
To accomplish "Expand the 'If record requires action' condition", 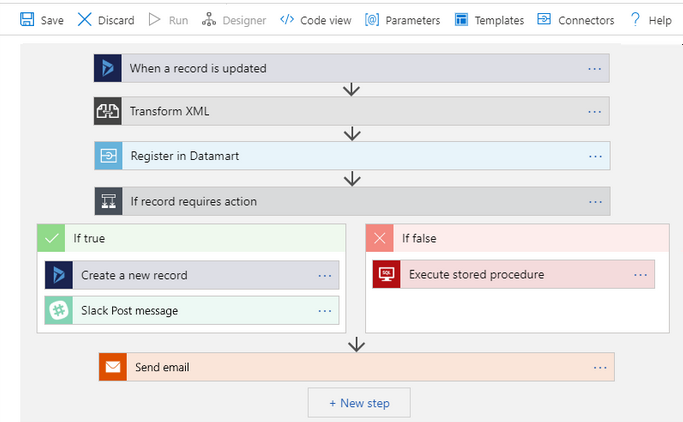I will coord(352,201).
